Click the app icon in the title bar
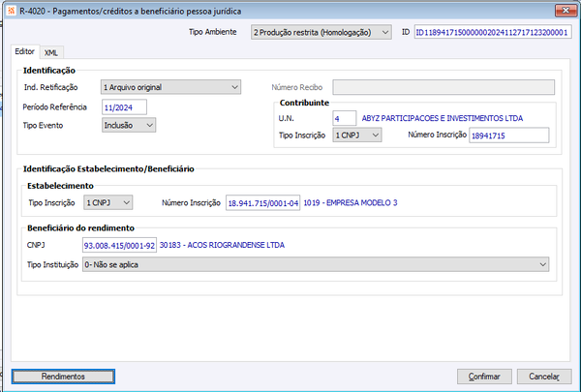 point(11,11)
